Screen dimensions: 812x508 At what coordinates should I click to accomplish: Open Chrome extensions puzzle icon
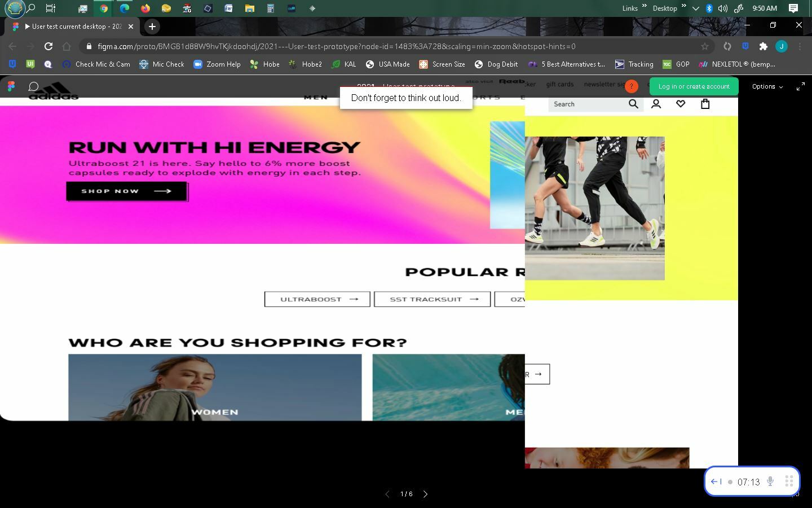point(763,46)
